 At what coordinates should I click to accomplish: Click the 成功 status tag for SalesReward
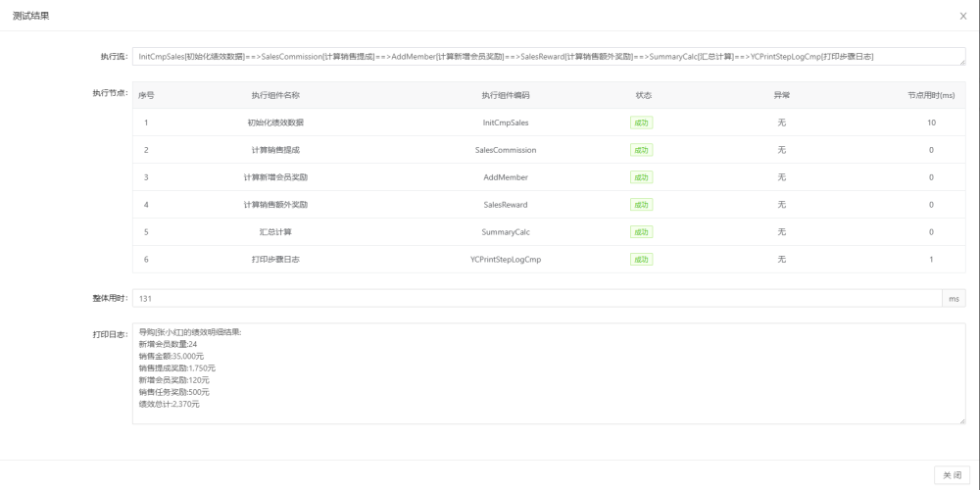pyautogui.click(x=641, y=205)
